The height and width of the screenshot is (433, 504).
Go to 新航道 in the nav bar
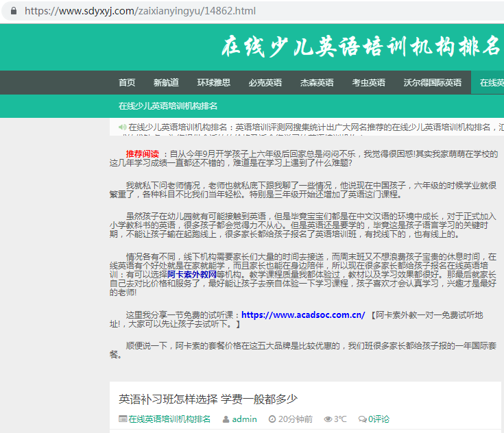pyautogui.click(x=166, y=82)
